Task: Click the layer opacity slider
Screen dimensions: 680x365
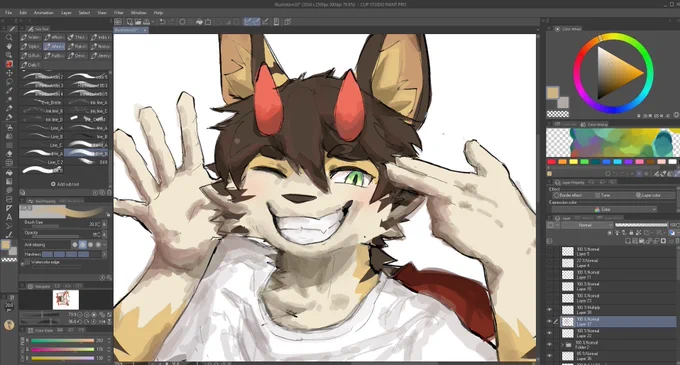Action: [641, 225]
